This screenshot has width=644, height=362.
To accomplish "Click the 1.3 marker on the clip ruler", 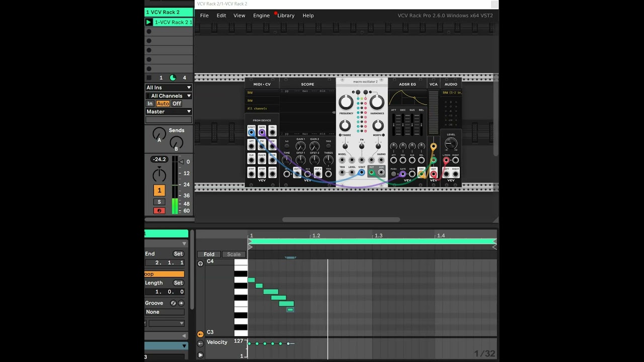I will (x=378, y=235).
